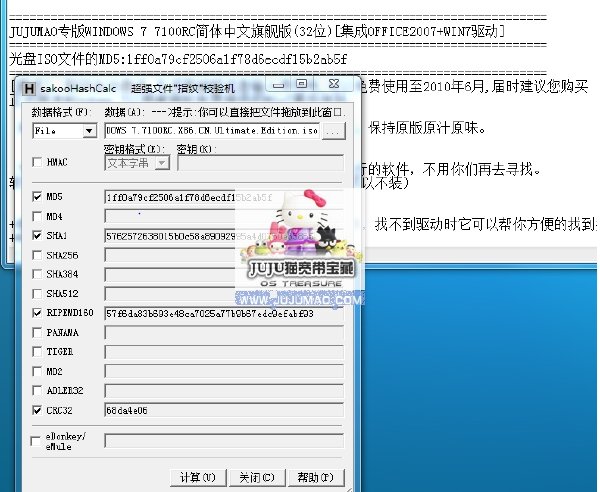Image resolution: width=600 pixels, height=492 pixels.
Task: Click the sakooHashCalc H title icon
Action: click(29, 89)
